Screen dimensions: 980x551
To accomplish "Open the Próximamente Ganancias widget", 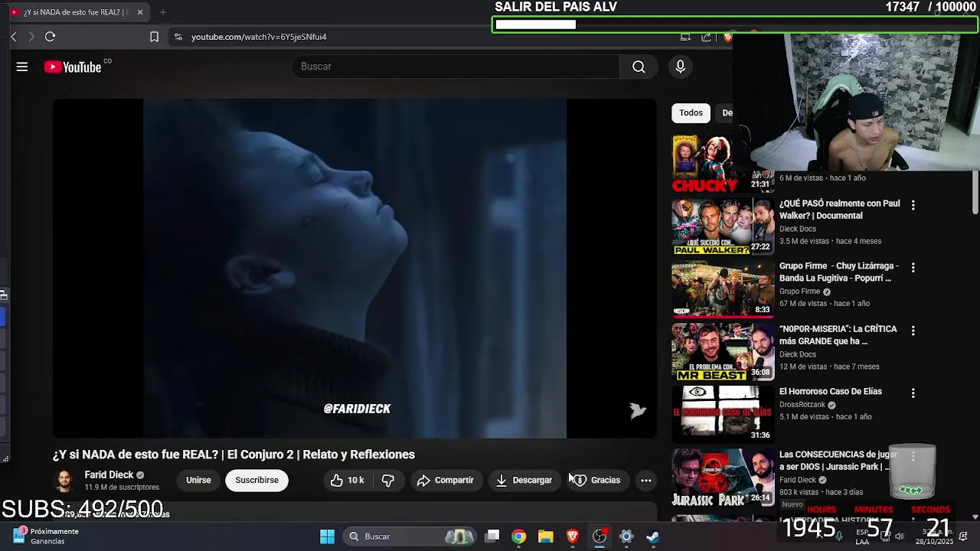I will click(47, 536).
